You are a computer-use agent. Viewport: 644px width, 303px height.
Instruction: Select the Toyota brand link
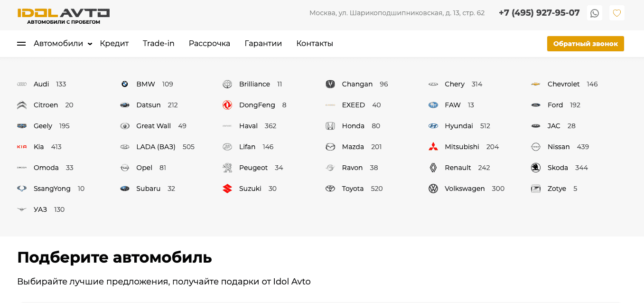[353, 189]
